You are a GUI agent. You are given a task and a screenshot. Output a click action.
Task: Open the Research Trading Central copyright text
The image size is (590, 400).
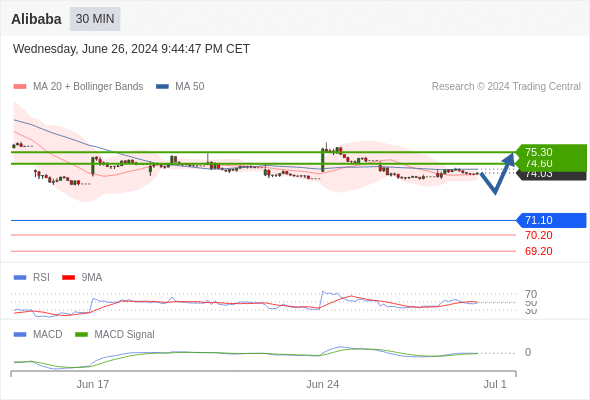tap(506, 87)
